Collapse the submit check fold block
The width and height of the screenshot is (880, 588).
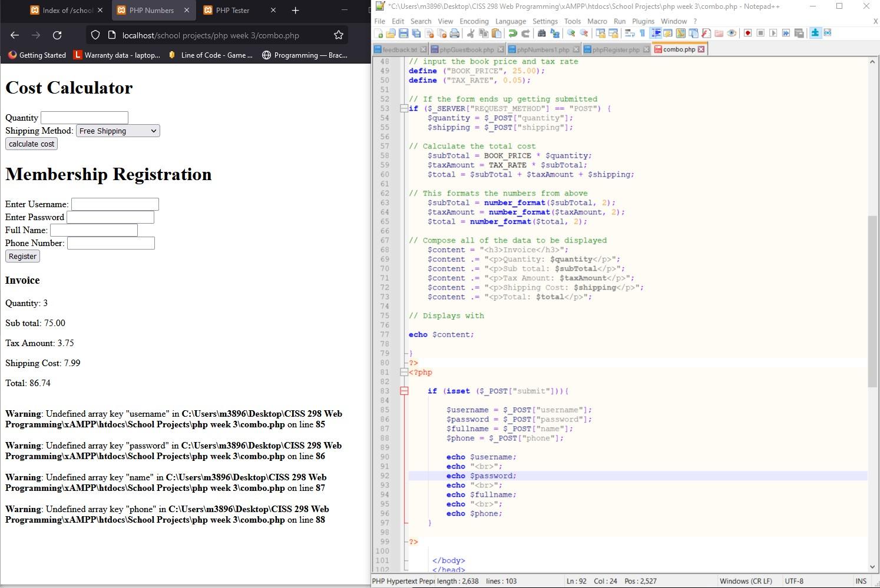(x=403, y=390)
